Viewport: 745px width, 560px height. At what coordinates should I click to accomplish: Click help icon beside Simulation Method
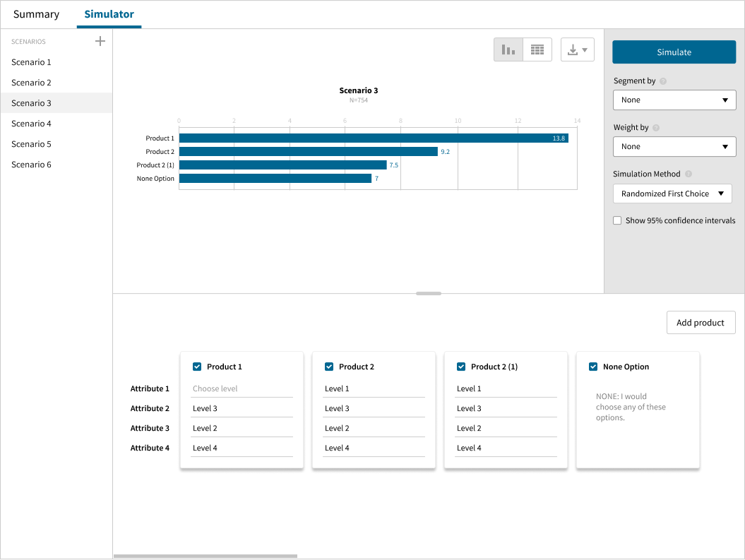[x=689, y=174]
